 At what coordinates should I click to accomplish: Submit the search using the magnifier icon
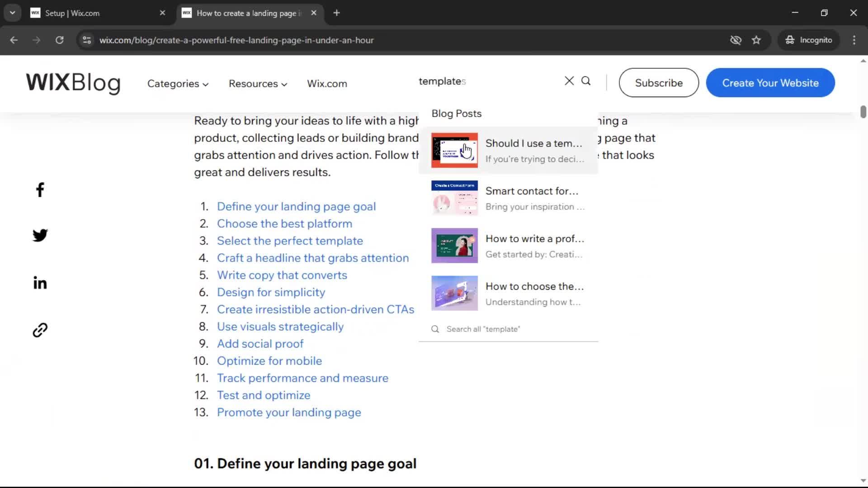tap(586, 81)
